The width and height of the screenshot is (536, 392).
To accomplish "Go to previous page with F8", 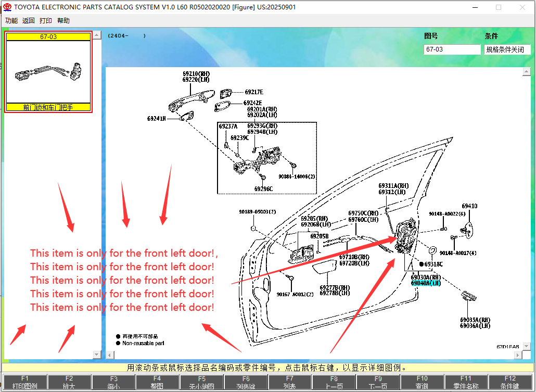I will 334,382.
